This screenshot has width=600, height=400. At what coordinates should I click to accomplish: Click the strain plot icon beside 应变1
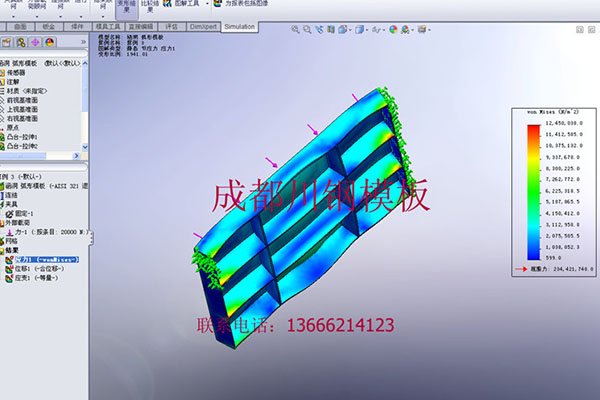[9, 278]
